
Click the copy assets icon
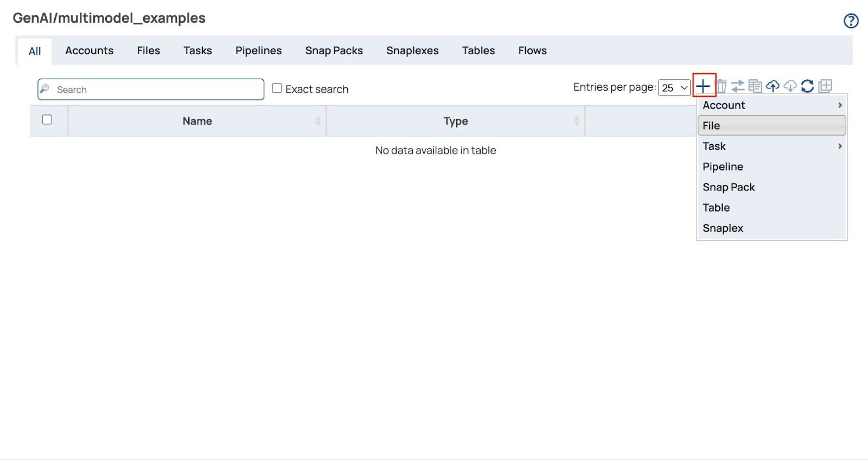pos(755,86)
